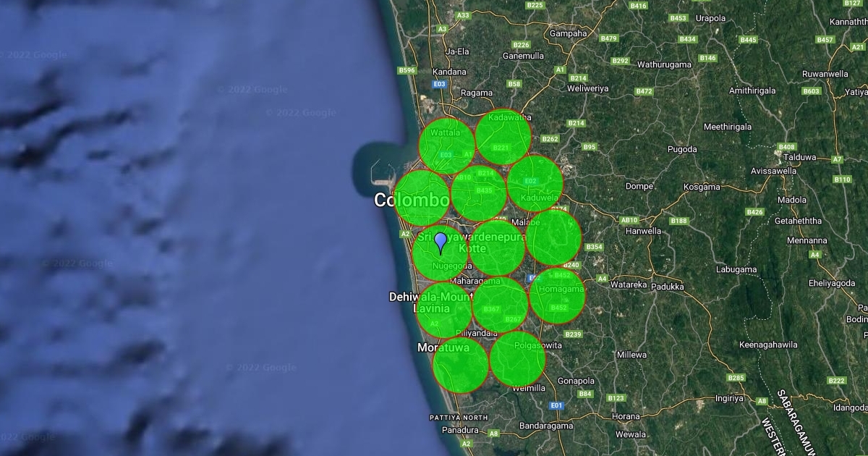Screen dimensions: 868x456
Task: Click the B222 road shield
Action: click(836, 381)
